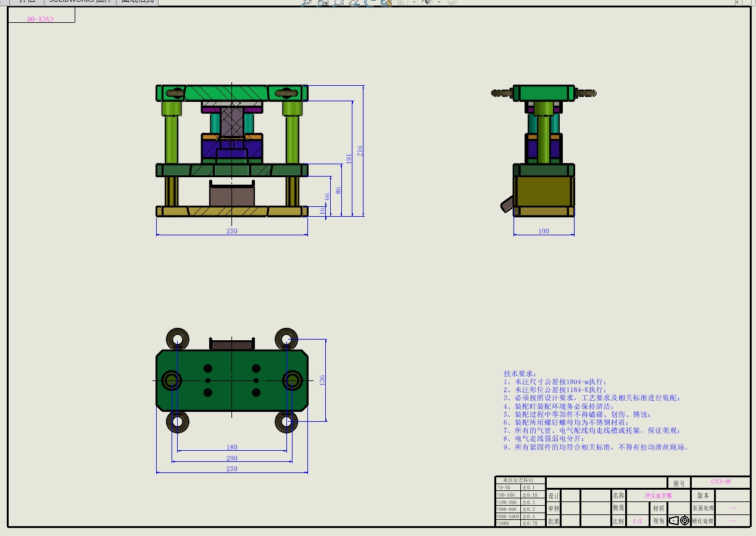The width and height of the screenshot is (756, 536).
Task: Select the ±0.75 tolerance cell
Action: tap(533, 523)
